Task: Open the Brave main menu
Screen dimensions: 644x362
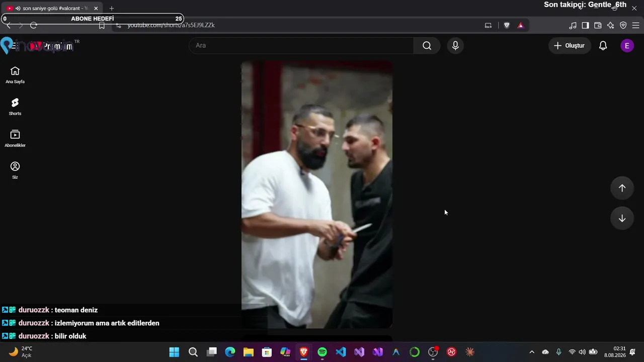Action: tap(635, 25)
